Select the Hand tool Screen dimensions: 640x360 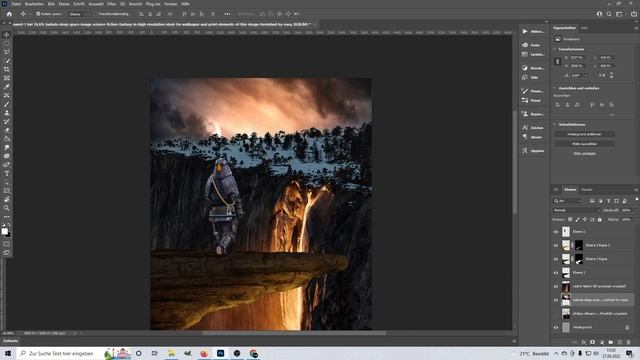click(7, 200)
